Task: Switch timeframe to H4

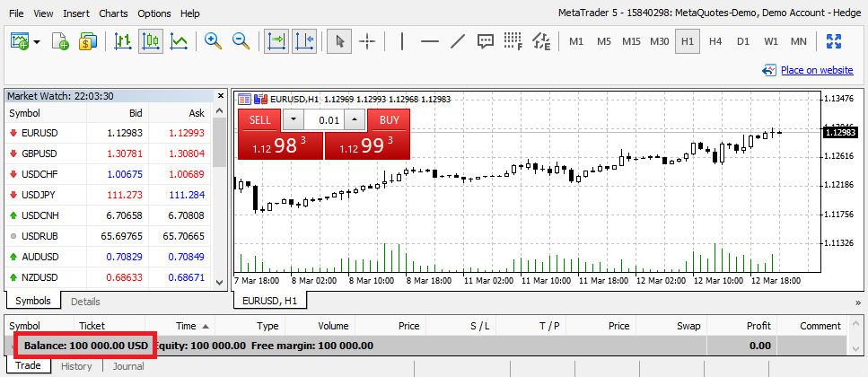Action: [x=715, y=41]
